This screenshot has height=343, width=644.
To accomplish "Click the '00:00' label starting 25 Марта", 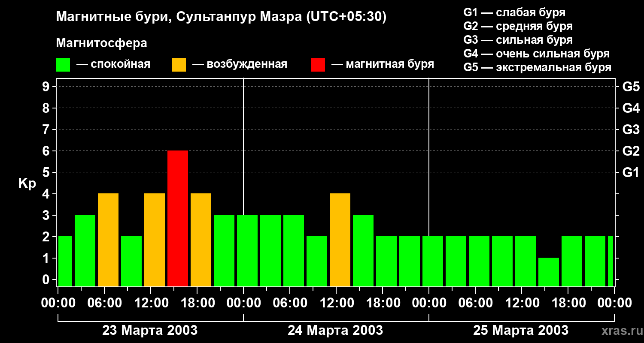I will (x=429, y=303).
